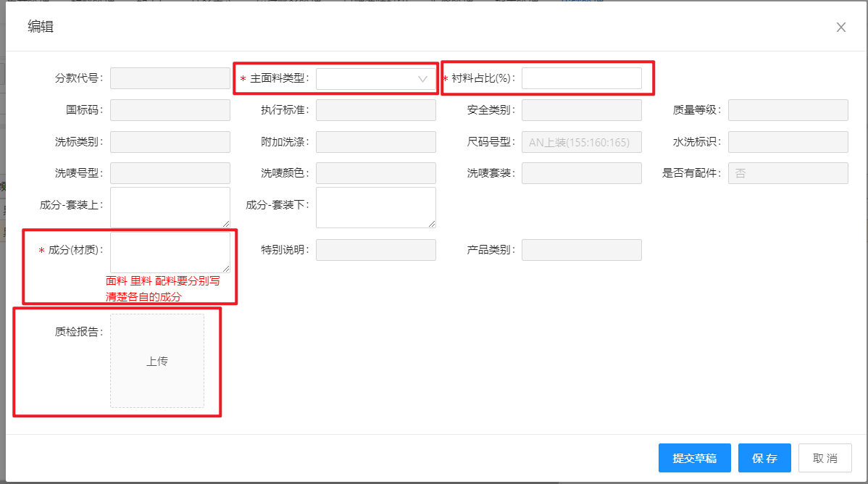Select the 分款代号 field
Image resolution: width=868 pixels, height=484 pixels.
[170, 78]
